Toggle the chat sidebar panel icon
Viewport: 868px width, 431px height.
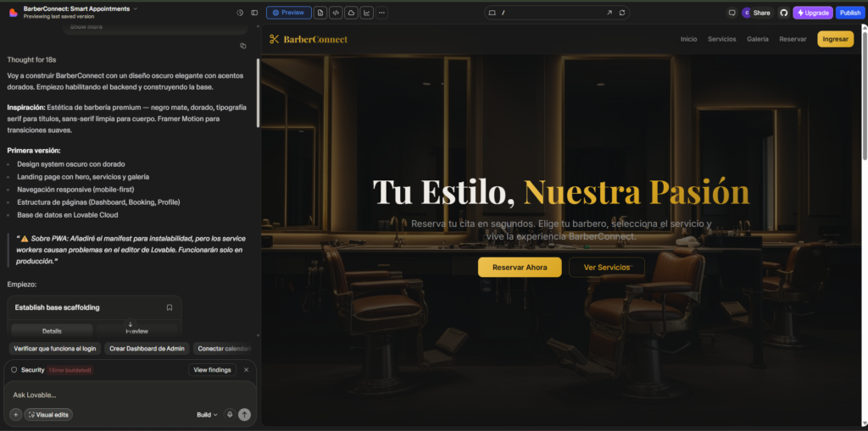254,12
